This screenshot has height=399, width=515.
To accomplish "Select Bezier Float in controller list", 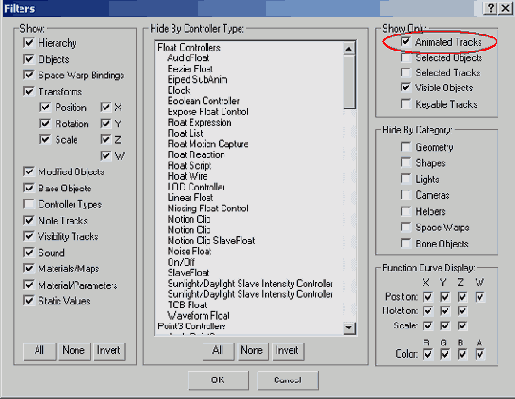I will [x=190, y=69].
